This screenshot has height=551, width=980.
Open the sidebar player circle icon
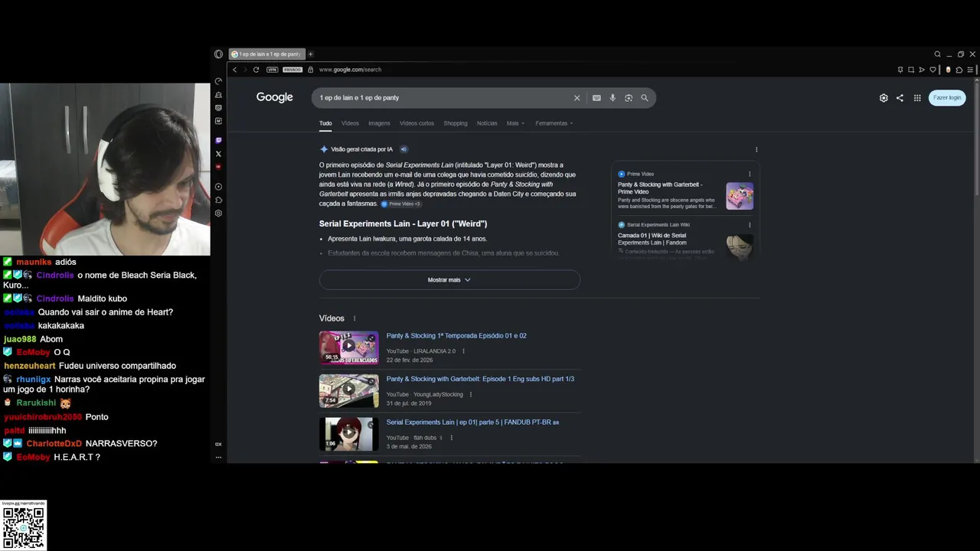coord(218,187)
